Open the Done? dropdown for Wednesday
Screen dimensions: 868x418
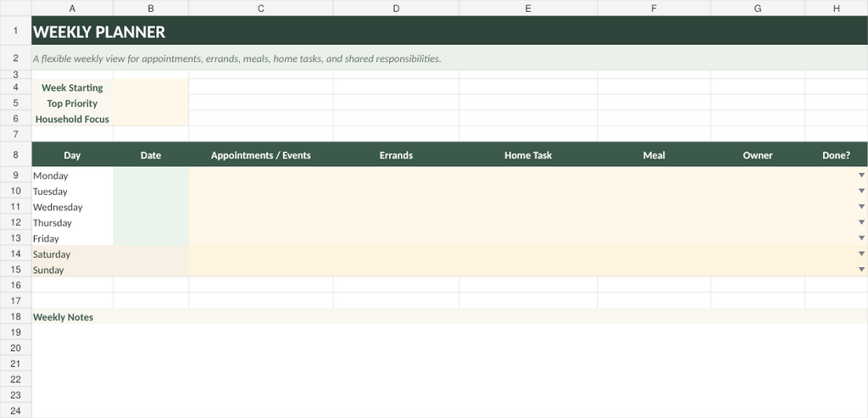point(861,207)
